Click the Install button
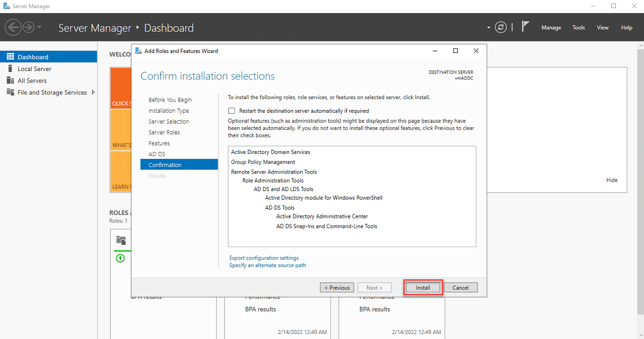The height and width of the screenshot is (339, 644). [x=423, y=288]
